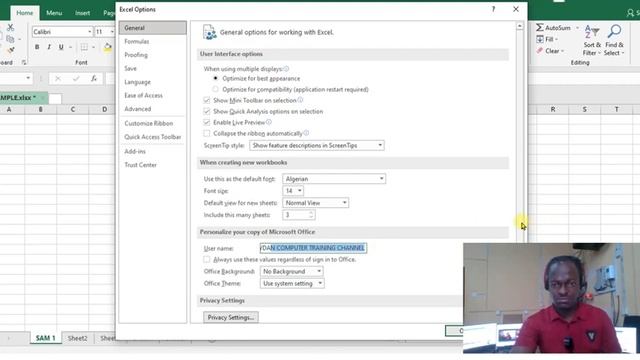Click the formula bar Cancel X icon
The width and height of the screenshot is (640, 360).
point(58,78)
